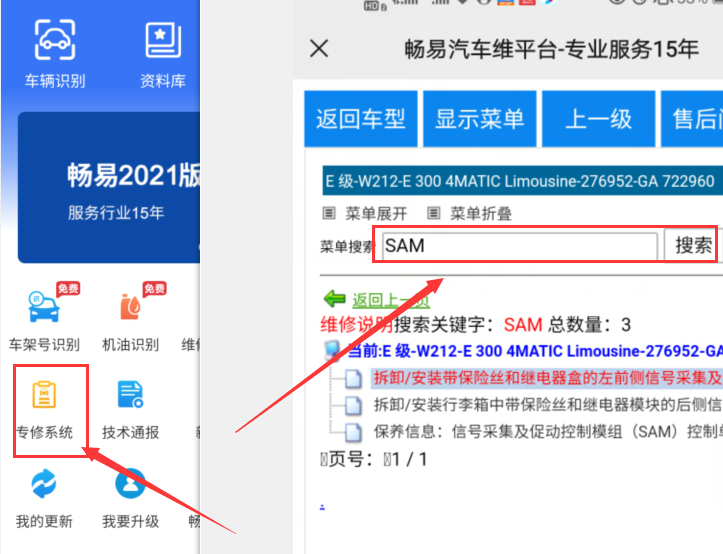Click the 返回车型 button
Viewport: 723px width, 554px height.
coord(361,119)
